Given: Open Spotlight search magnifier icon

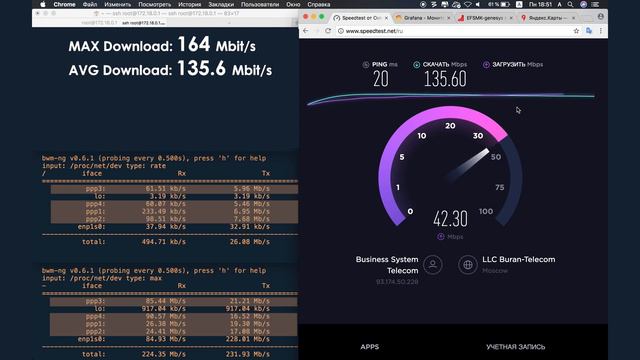Looking at the screenshot, I should pyautogui.click(x=570, y=4).
